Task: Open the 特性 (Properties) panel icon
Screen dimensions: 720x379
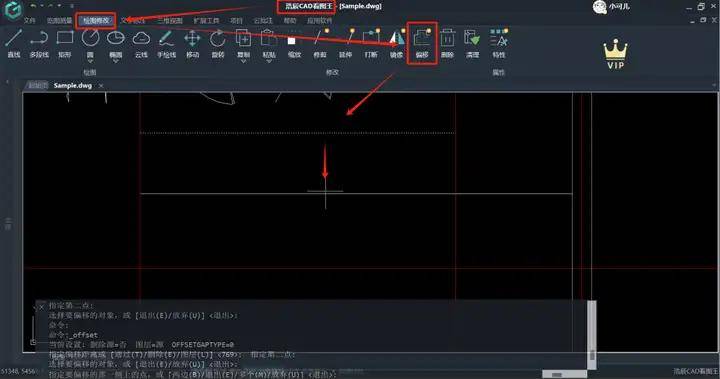Action: pos(499,39)
